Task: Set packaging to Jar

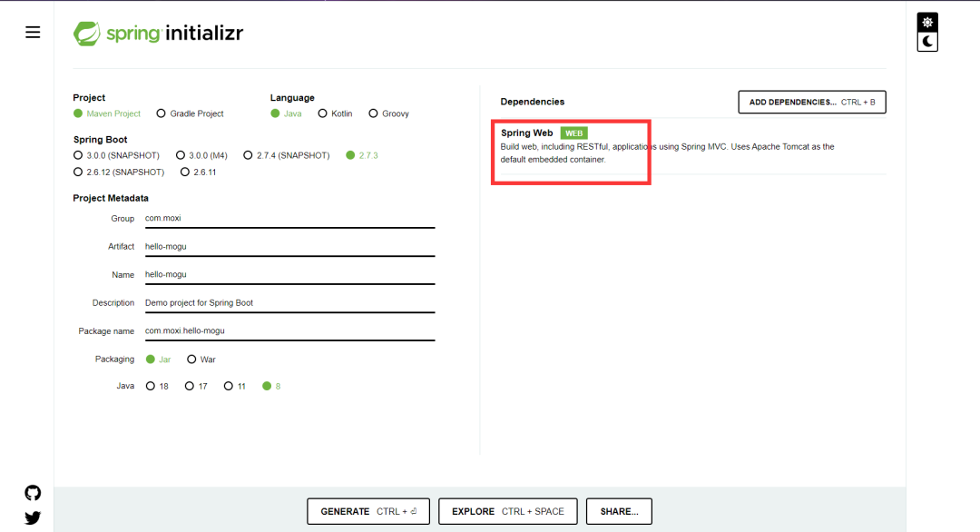Action: [x=158, y=360]
